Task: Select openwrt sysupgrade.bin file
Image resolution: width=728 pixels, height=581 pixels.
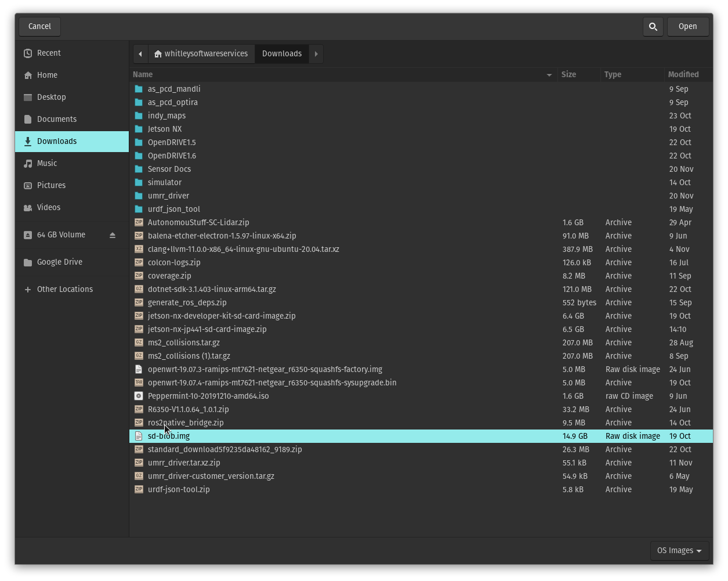Action: tap(421, 382)
